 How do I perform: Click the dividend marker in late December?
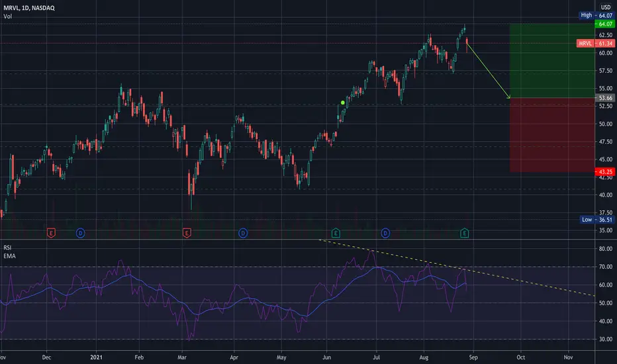(80, 234)
